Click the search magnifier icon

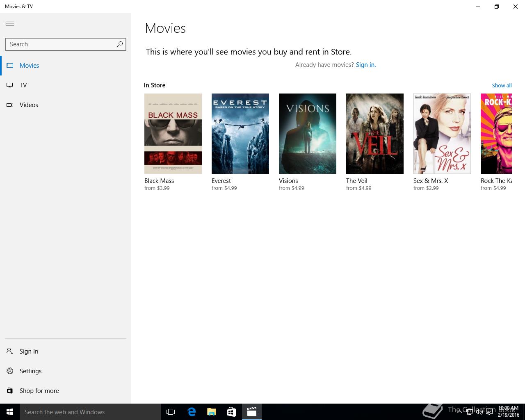[x=120, y=44]
